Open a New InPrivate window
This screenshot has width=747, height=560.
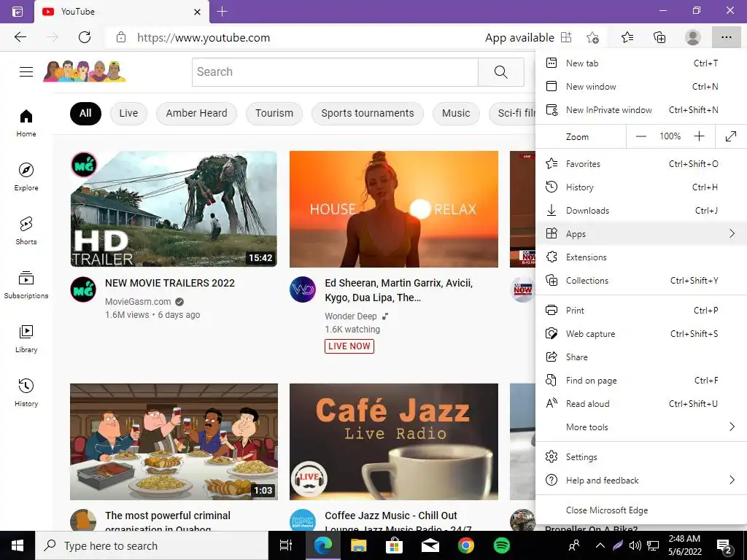click(641, 110)
